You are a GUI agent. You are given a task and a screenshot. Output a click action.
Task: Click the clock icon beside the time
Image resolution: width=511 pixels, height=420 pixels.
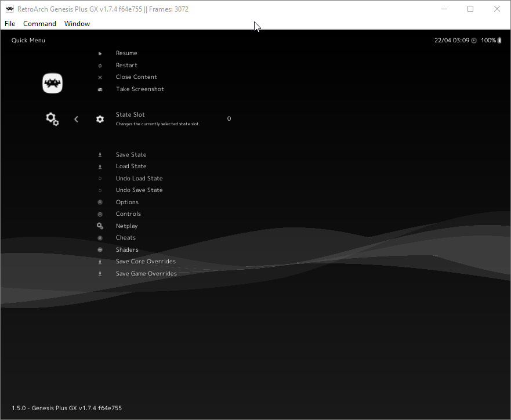[x=474, y=41]
